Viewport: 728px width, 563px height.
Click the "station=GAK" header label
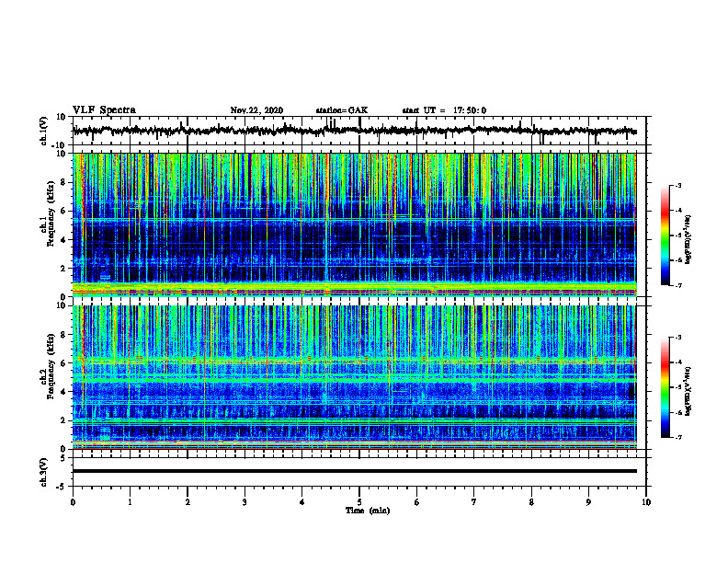click(x=342, y=110)
